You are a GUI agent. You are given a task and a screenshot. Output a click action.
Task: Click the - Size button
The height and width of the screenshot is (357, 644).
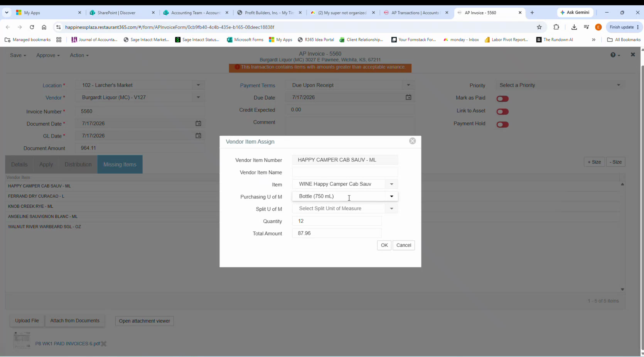click(616, 162)
